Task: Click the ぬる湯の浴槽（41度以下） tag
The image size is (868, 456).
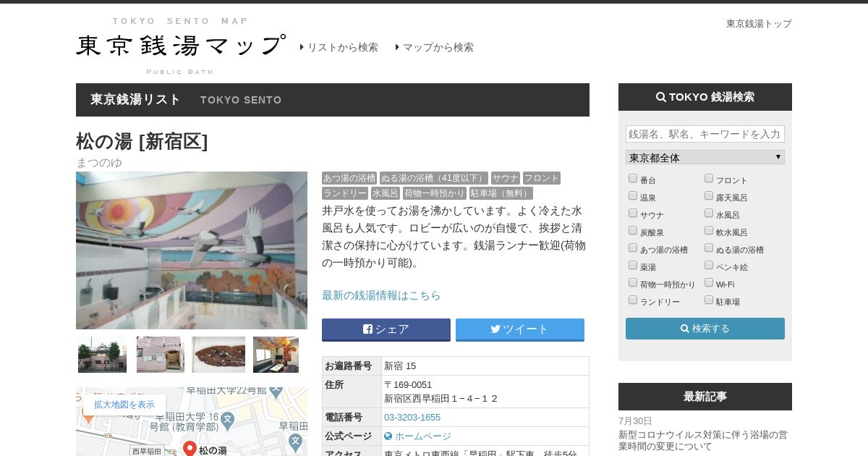Action: point(434,178)
